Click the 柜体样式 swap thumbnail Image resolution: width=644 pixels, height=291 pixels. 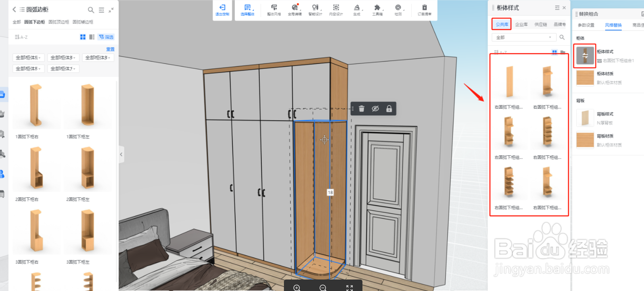pyautogui.click(x=585, y=56)
